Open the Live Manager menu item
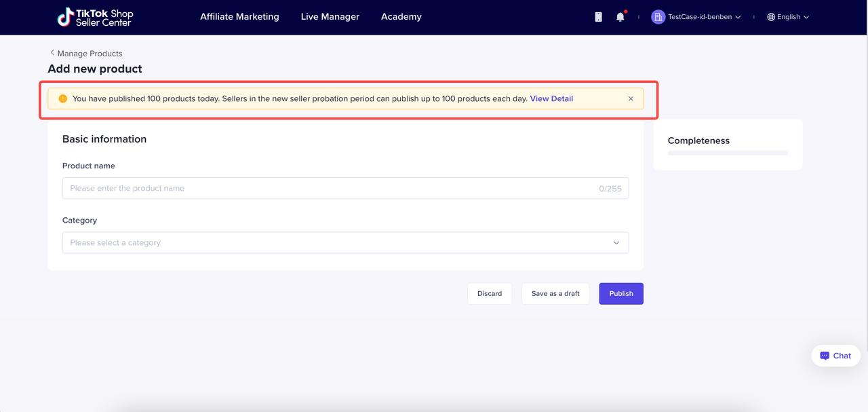The width and height of the screenshot is (868, 412). pos(330,17)
